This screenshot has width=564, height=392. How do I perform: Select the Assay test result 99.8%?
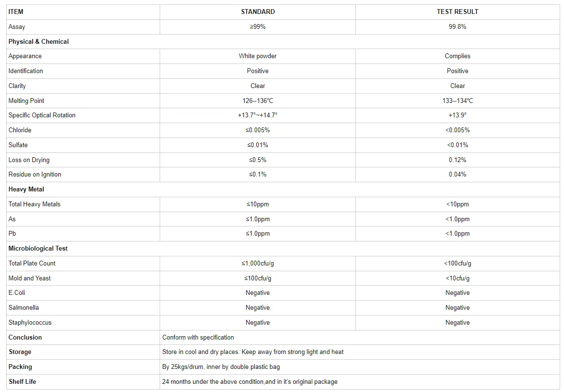tap(457, 26)
